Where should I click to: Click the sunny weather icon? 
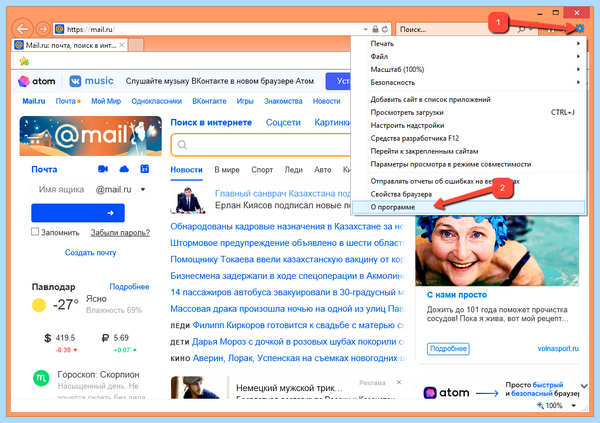39,305
